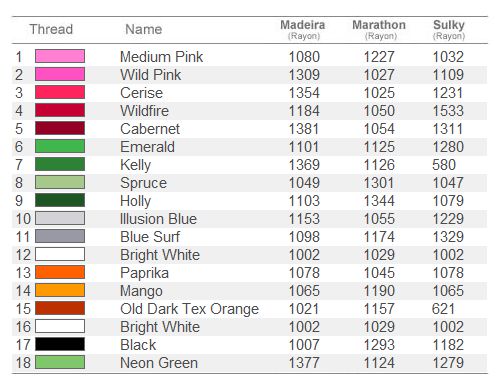Click the Cerise color swatch
This screenshot has height=384, width=500.
[60, 92]
